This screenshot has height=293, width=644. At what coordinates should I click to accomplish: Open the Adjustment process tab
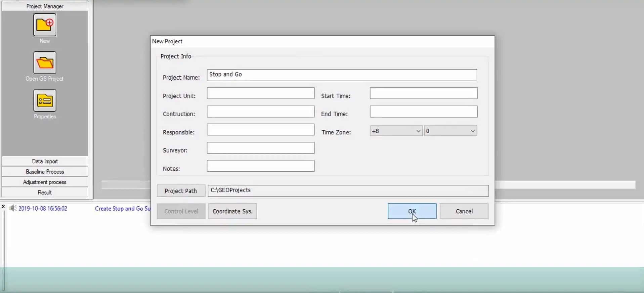[45, 182]
